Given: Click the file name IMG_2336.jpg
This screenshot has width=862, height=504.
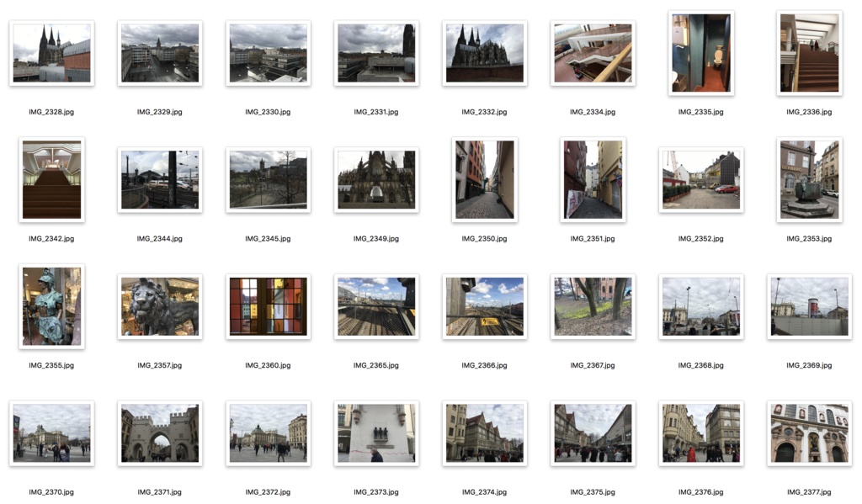Looking at the screenshot, I should pos(810,112).
